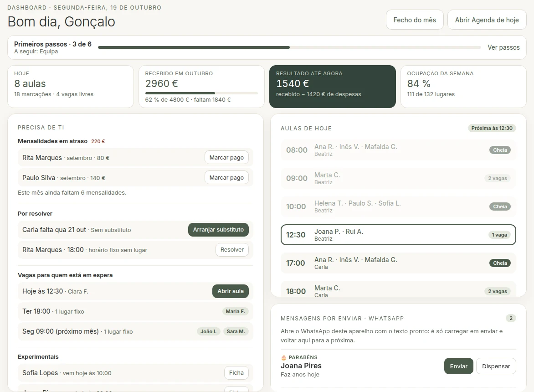Click the Fecho do mês button
The width and height of the screenshot is (534, 392).
click(x=415, y=20)
